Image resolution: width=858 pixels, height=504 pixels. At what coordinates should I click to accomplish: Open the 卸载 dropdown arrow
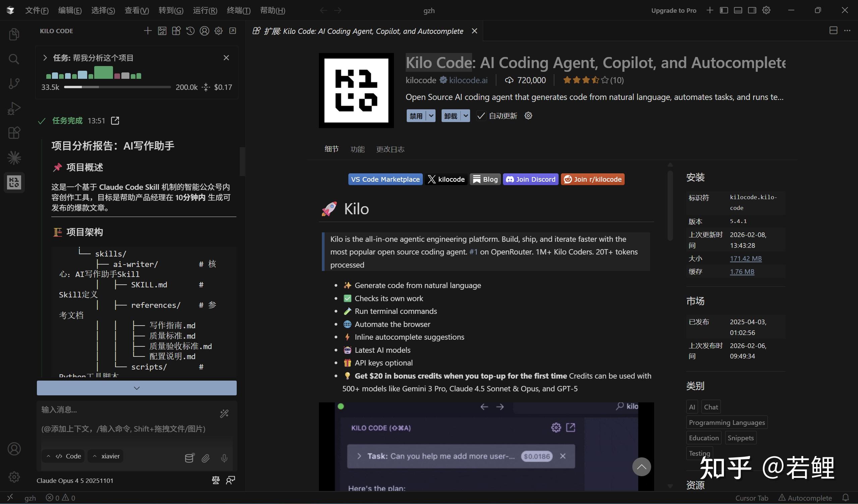coord(466,116)
